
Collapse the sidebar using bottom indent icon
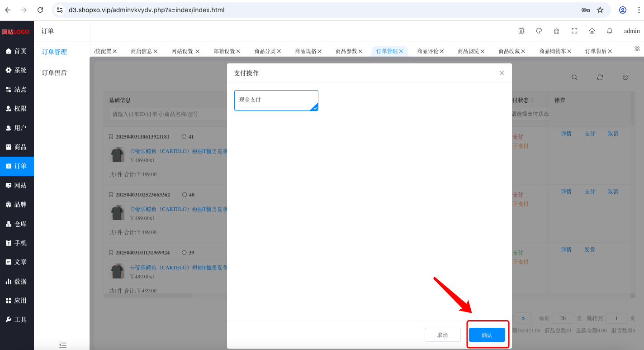[x=63, y=345]
